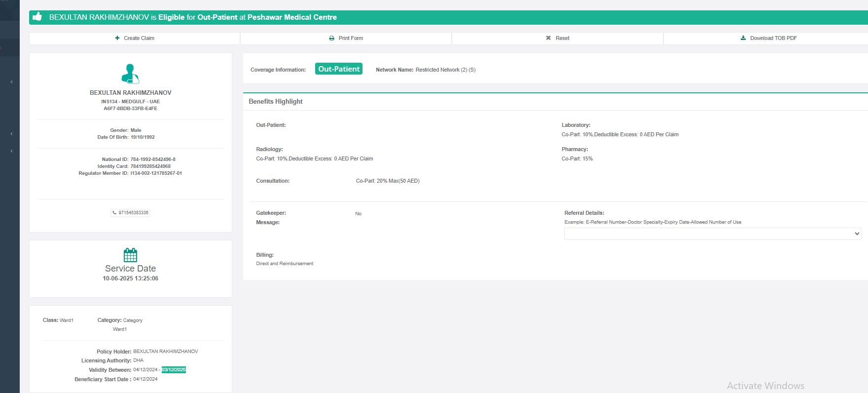The height and width of the screenshot is (393, 868).
Task: Click the Print Form button label
Action: pos(351,38)
